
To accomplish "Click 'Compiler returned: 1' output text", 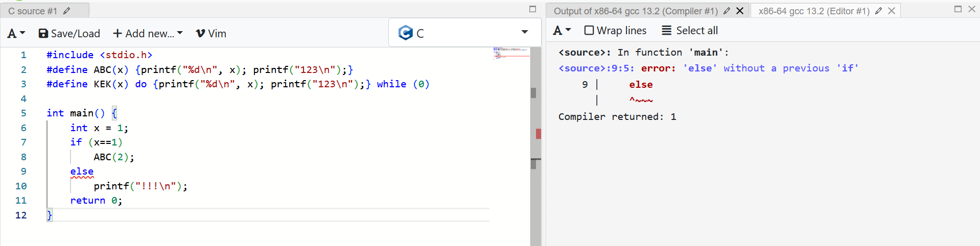I will click(617, 117).
